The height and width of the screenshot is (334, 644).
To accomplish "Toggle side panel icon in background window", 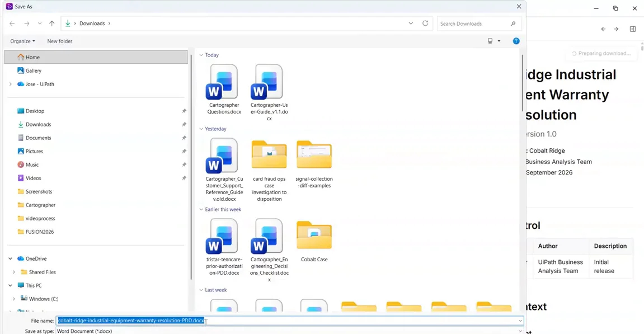I will pos(632,29).
